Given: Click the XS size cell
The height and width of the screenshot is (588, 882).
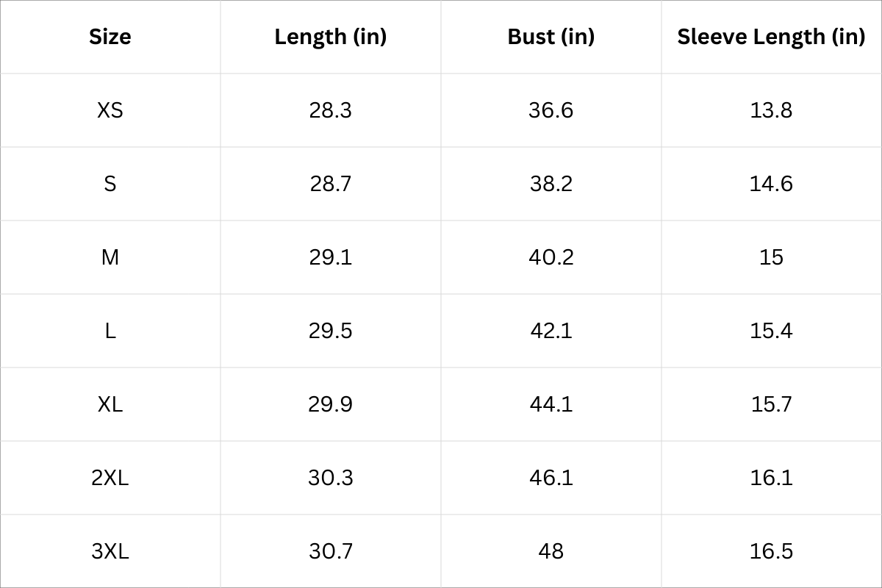Looking at the screenshot, I should coord(110,110).
